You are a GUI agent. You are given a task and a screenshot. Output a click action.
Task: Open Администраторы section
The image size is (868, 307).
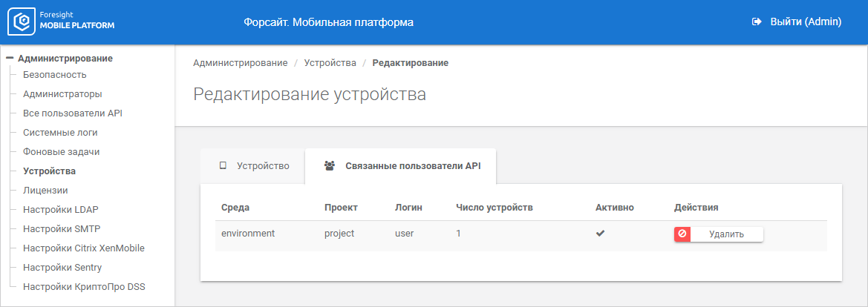coord(62,94)
